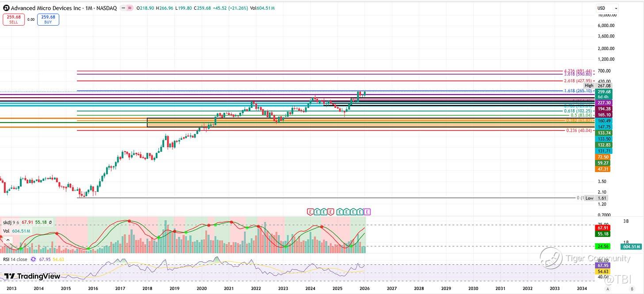644x294 pixels.
Task: Click the 0.00 spread value
Action: click(x=31, y=19)
